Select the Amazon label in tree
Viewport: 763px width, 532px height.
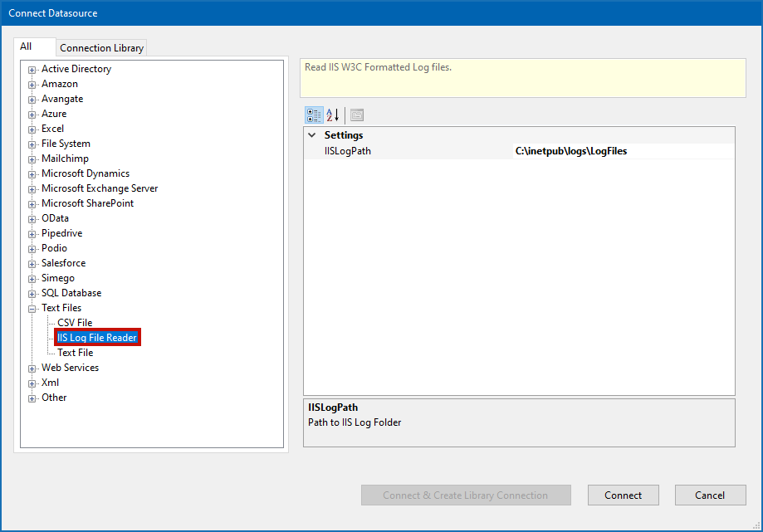click(60, 84)
